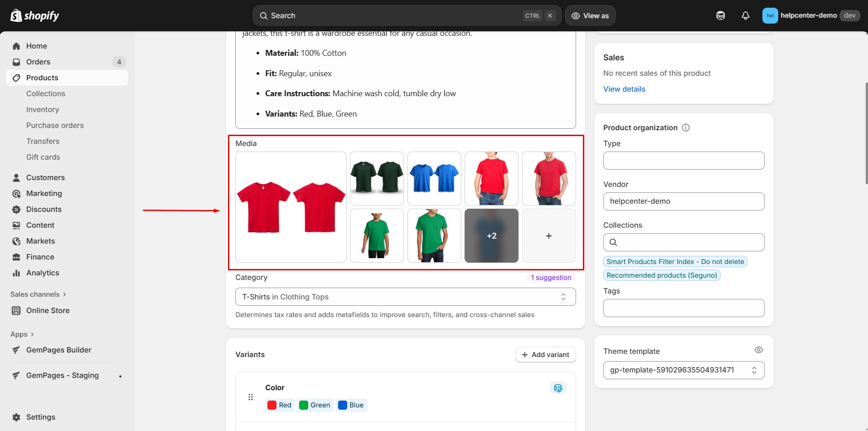Select the blue t-shirts media thumbnail
This screenshot has height=431, width=868.
[x=434, y=178]
